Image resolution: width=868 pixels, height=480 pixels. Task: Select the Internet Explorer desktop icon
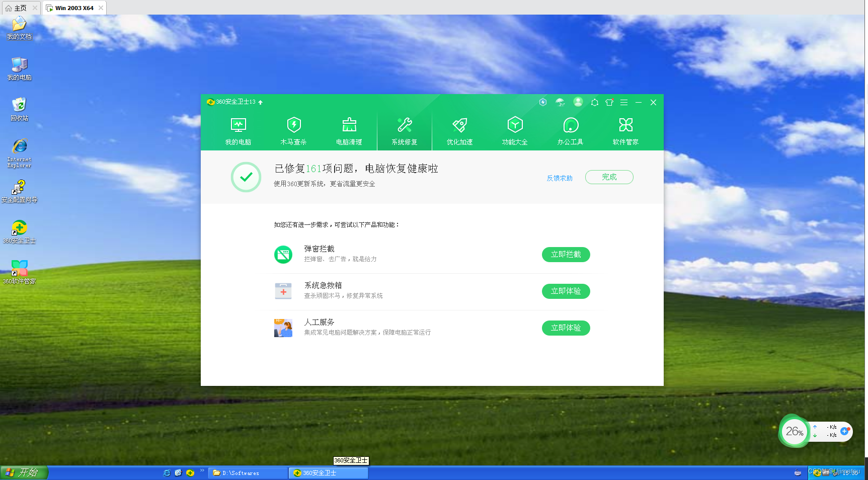(x=19, y=153)
